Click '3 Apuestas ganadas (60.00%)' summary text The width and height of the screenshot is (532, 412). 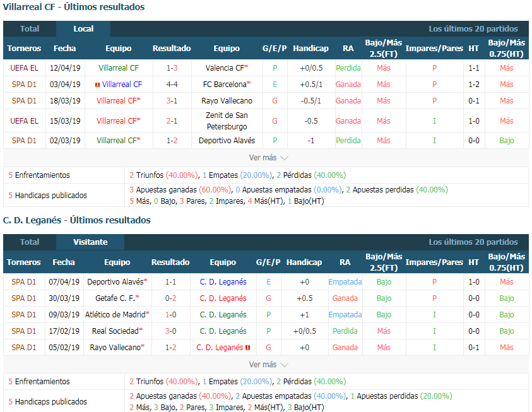point(180,189)
